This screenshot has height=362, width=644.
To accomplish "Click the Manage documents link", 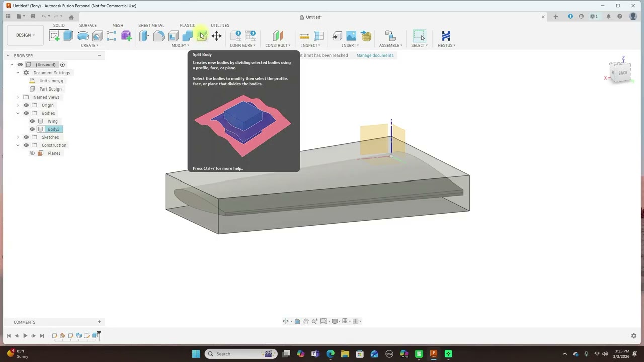I will [x=375, y=55].
